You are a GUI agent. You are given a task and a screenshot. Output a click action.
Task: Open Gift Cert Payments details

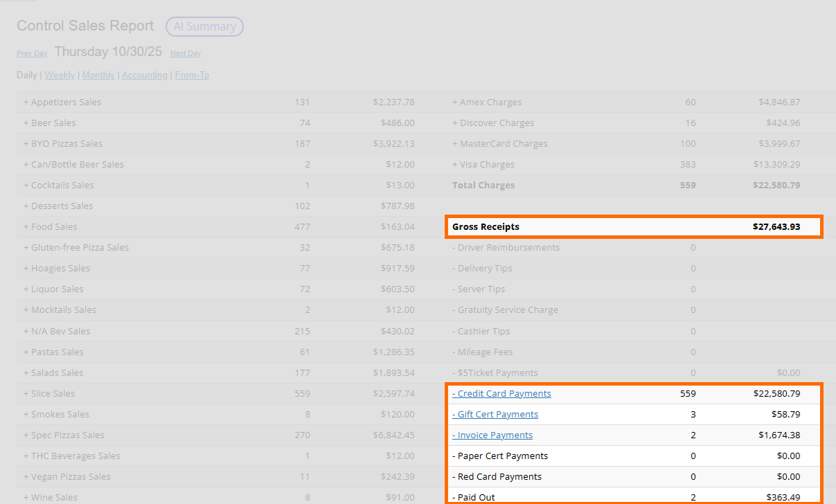[497, 414]
